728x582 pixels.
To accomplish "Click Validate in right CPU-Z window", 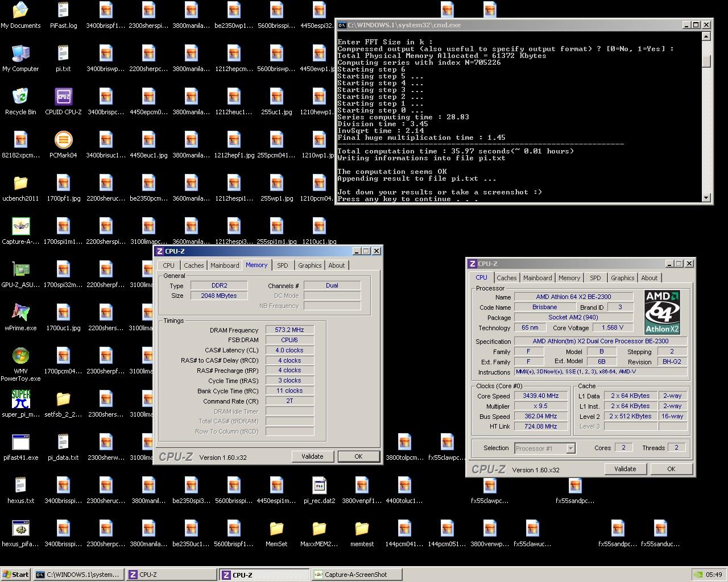I will pyautogui.click(x=625, y=469).
